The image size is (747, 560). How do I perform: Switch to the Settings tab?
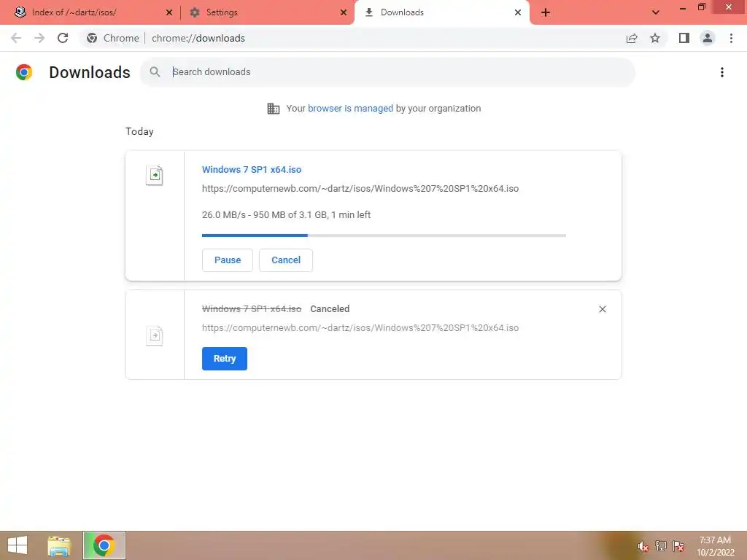coord(267,12)
